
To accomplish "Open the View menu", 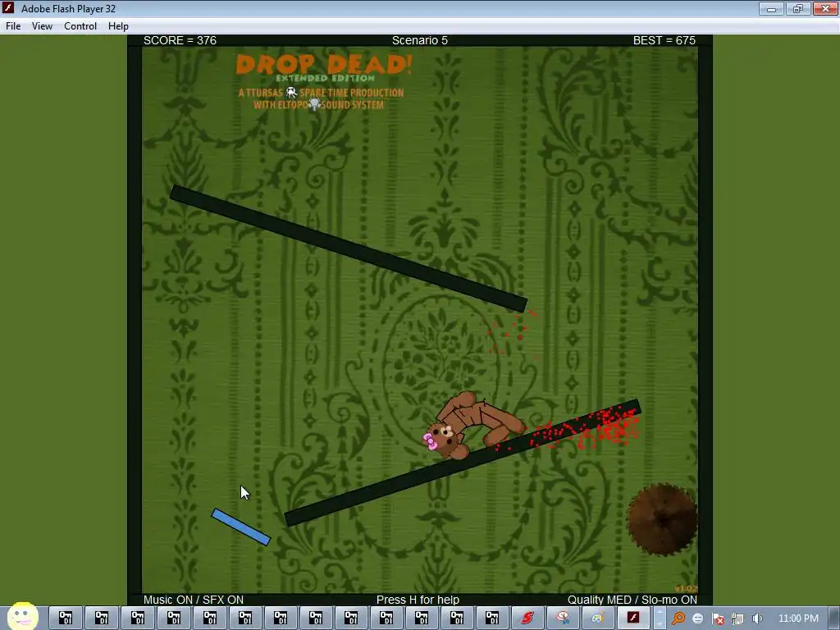I will 42,25.
